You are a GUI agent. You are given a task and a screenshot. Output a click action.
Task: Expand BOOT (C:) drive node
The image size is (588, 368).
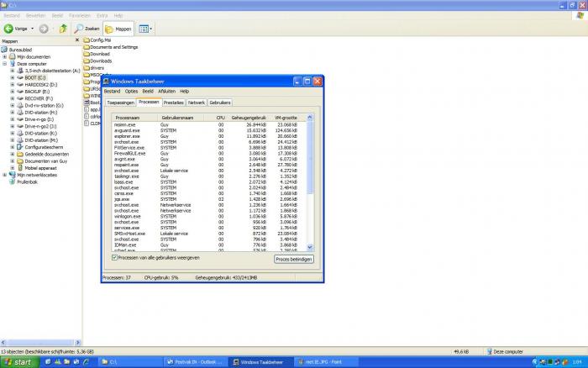click(13, 77)
